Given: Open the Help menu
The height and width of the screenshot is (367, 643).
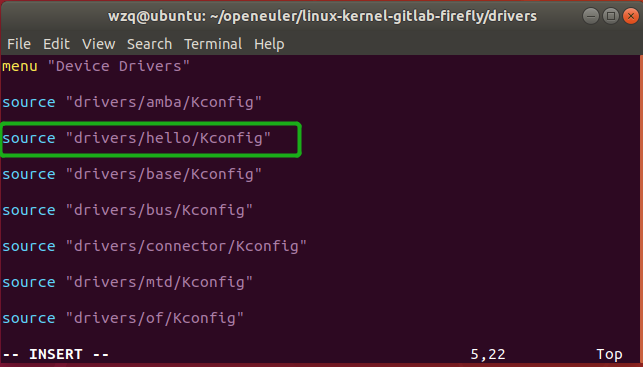Looking at the screenshot, I should [269, 44].
